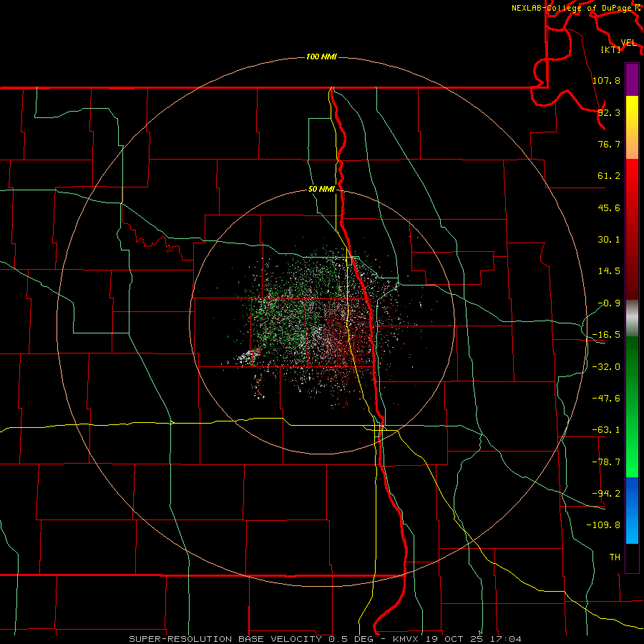Image resolution: width=644 pixels, height=644 pixels.
Task: Pick the purple segment of velocity scale
Action: pos(632,79)
